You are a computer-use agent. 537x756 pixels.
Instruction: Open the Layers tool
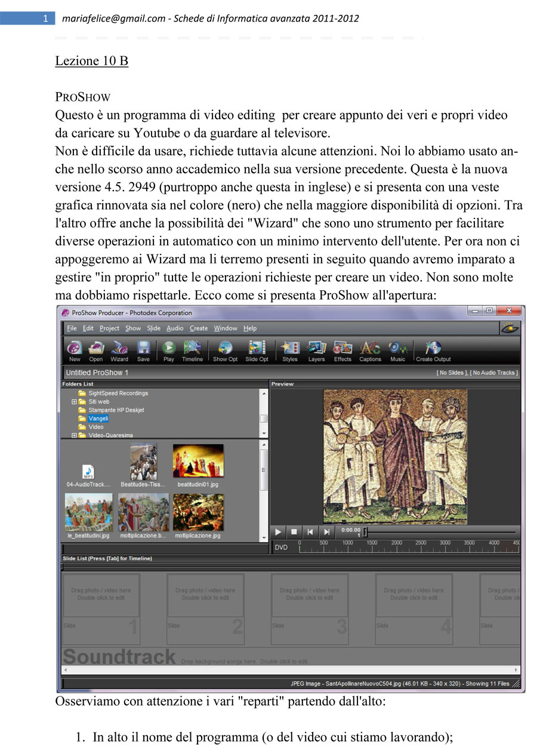[316, 351]
